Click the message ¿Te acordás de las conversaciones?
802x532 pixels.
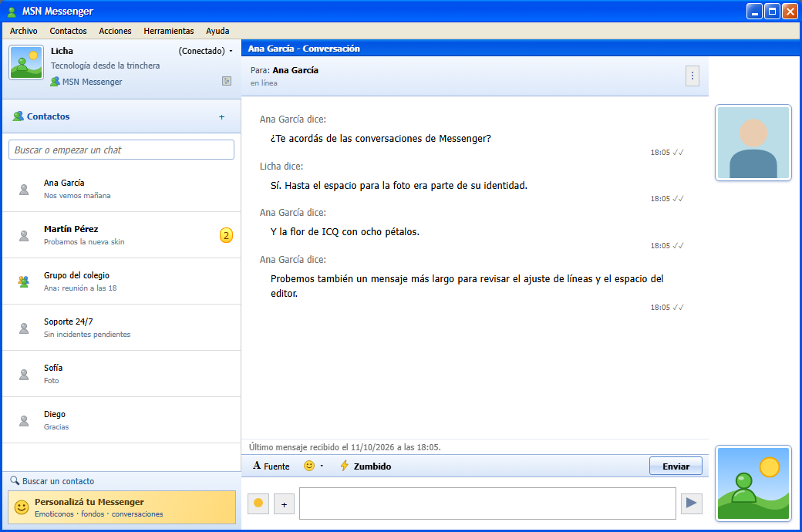click(x=380, y=139)
